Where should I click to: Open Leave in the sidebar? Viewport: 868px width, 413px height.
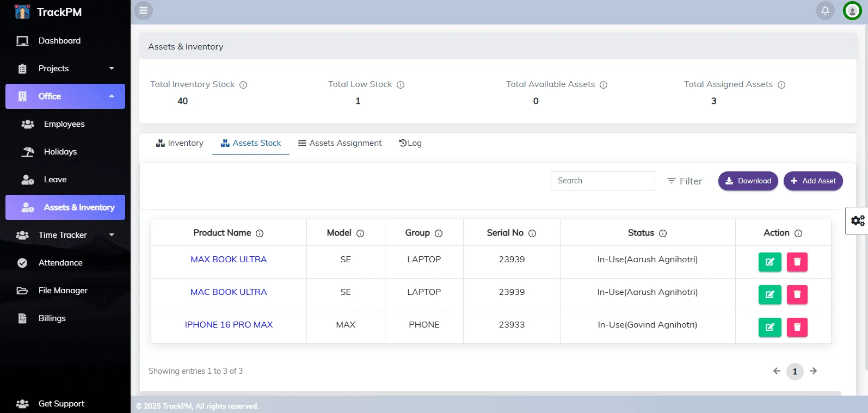[x=65, y=180]
